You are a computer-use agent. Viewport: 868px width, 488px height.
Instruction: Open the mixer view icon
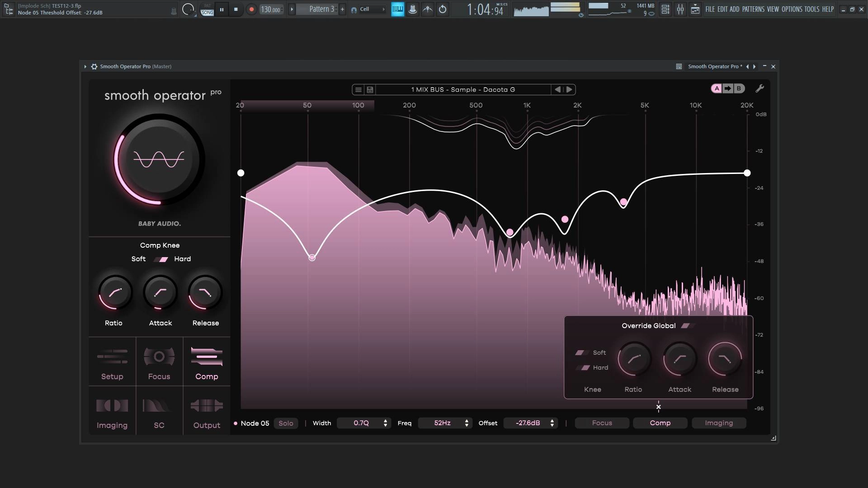tap(680, 9)
